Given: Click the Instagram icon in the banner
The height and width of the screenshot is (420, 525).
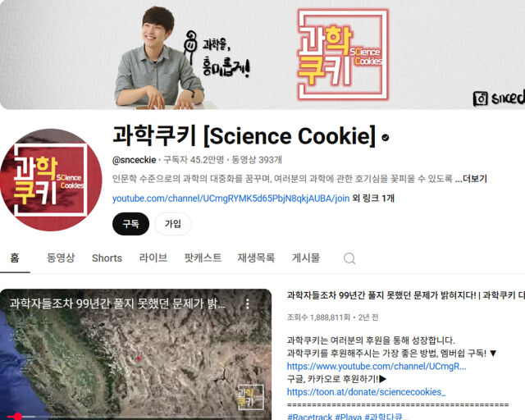Looking at the screenshot, I should pos(480,98).
